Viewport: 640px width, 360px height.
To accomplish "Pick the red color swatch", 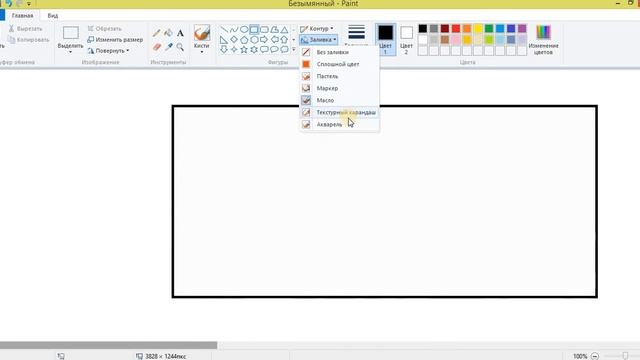I will [x=456, y=29].
